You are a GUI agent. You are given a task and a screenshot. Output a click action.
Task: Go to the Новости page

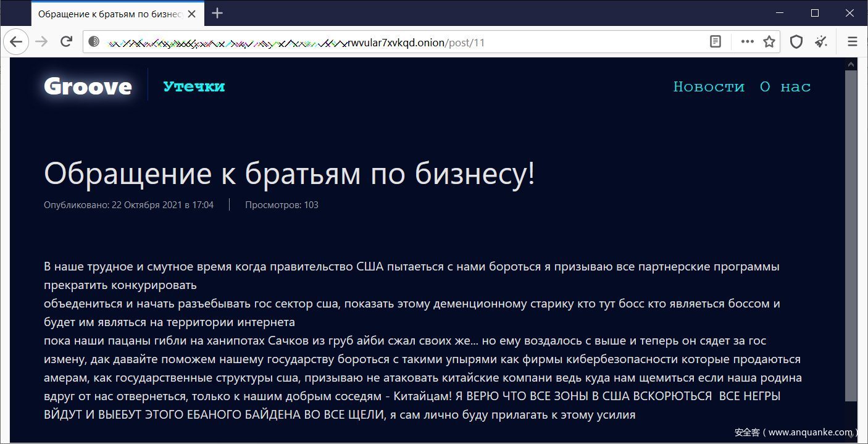(709, 86)
